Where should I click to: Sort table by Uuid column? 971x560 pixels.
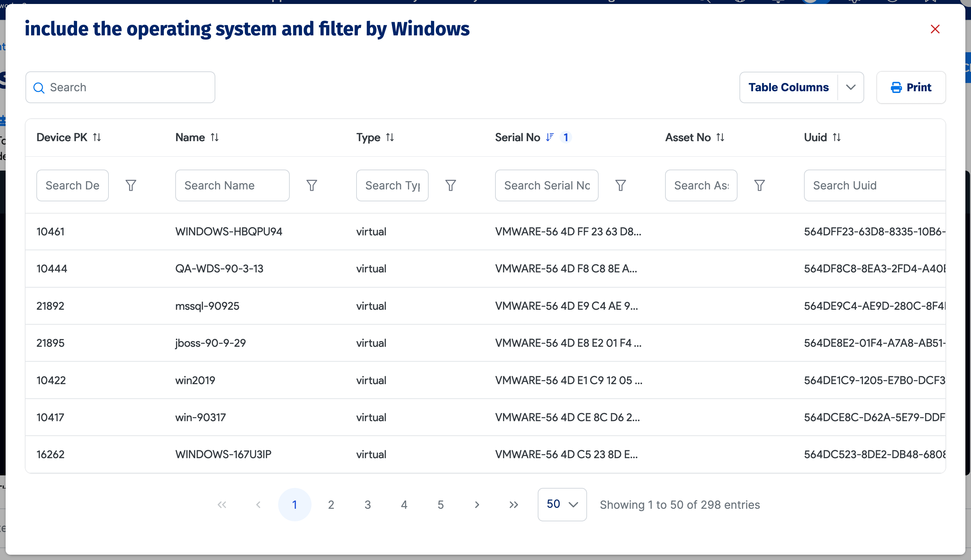(836, 137)
